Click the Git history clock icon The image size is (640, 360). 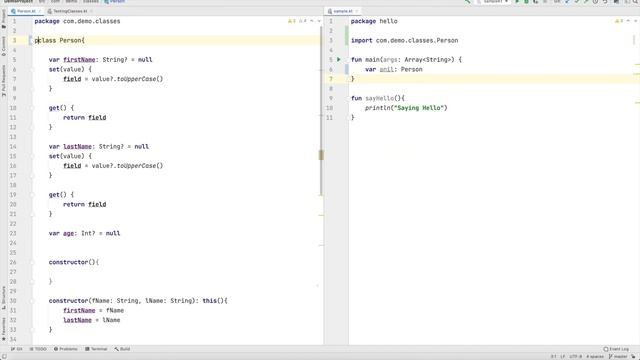pyautogui.click(x=596, y=2)
